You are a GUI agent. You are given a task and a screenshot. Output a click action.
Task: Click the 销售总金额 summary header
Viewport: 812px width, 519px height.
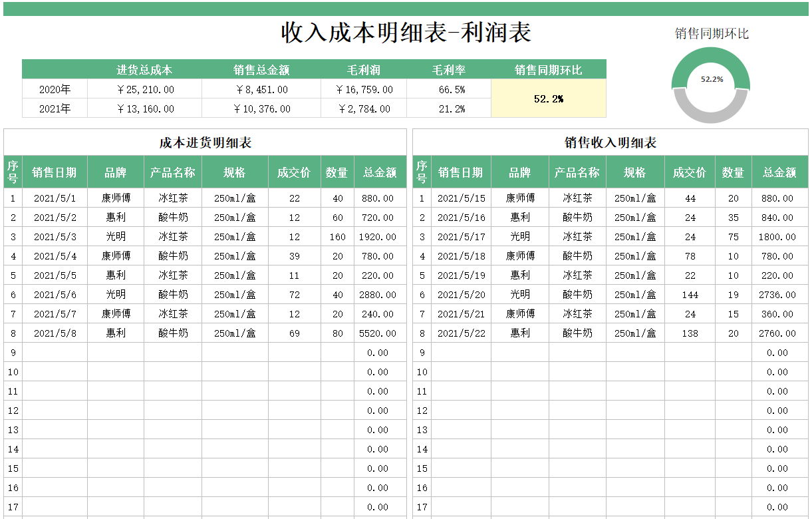click(x=261, y=70)
